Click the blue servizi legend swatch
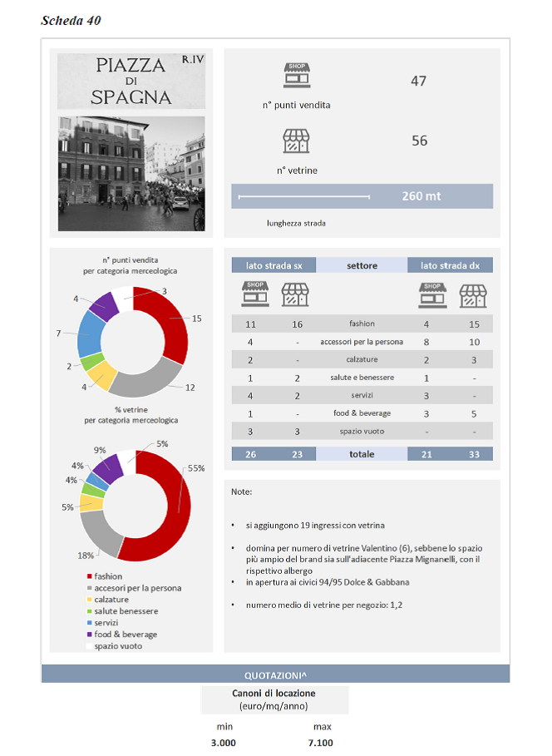 click(89, 623)
